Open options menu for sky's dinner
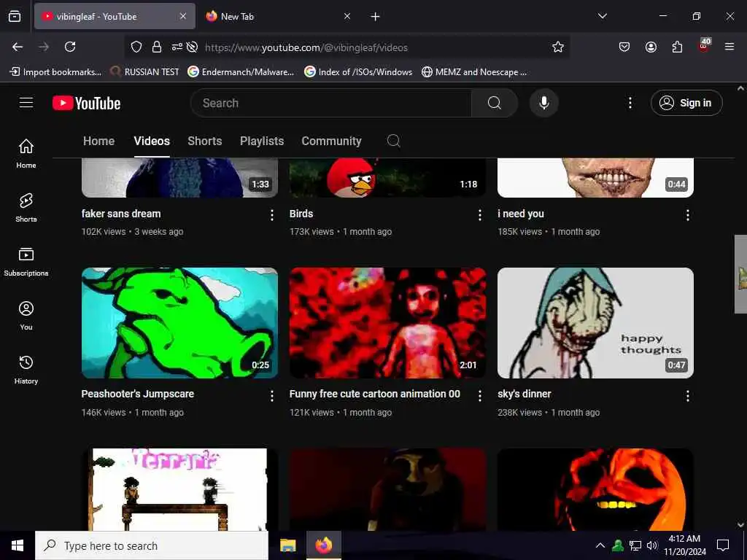This screenshot has width=747, height=560. (687, 396)
